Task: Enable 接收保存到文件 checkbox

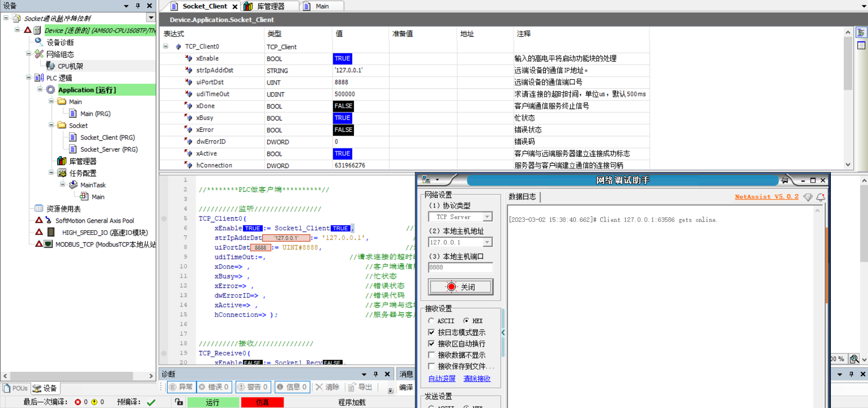Action: click(x=431, y=366)
